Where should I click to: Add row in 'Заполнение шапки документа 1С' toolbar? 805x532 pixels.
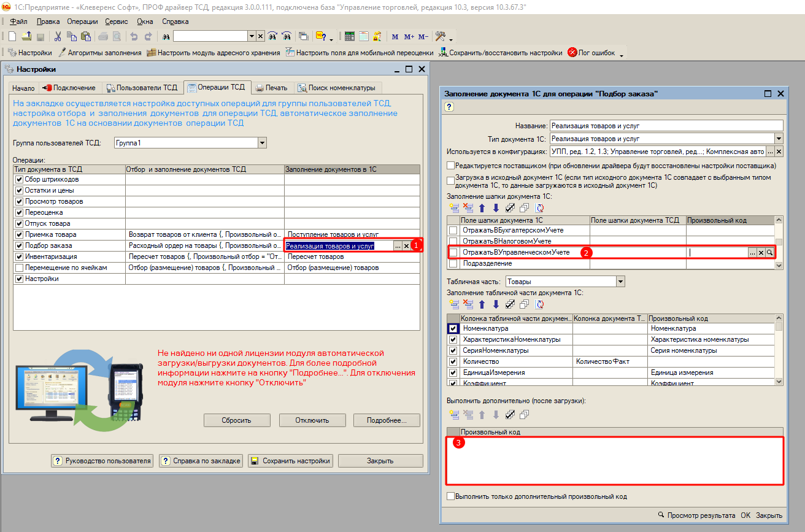pyautogui.click(x=454, y=208)
